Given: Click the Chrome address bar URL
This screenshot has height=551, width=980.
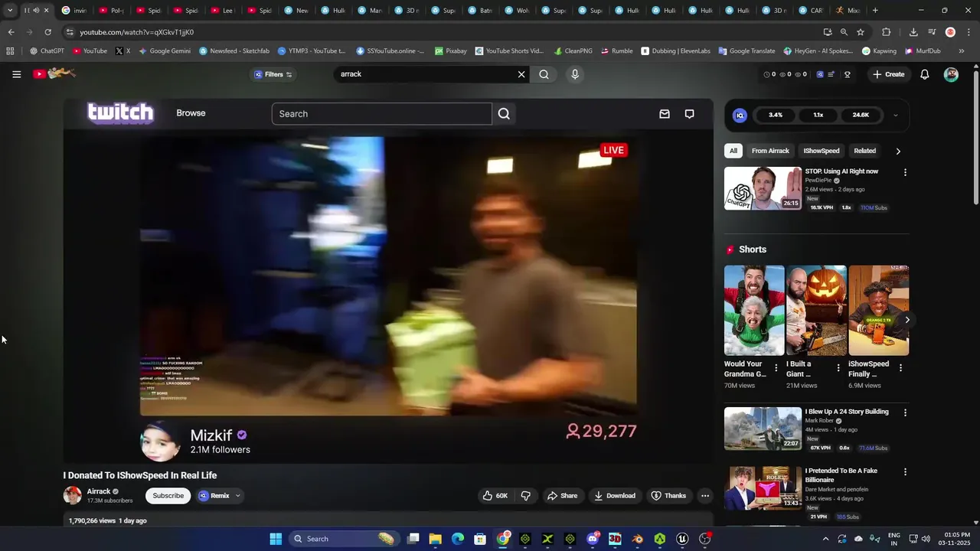Looking at the screenshot, I should [x=136, y=32].
